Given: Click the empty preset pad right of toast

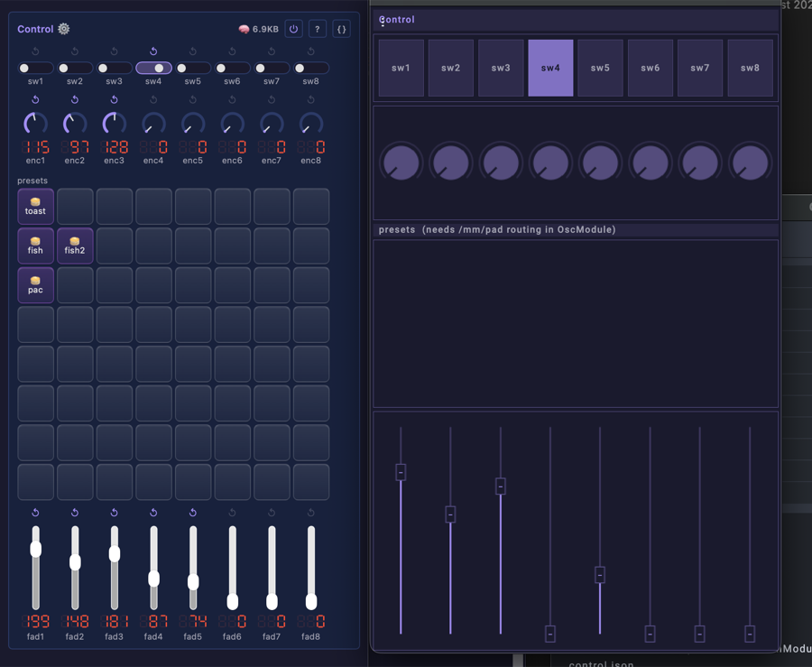Looking at the screenshot, I should coord(75,206).
